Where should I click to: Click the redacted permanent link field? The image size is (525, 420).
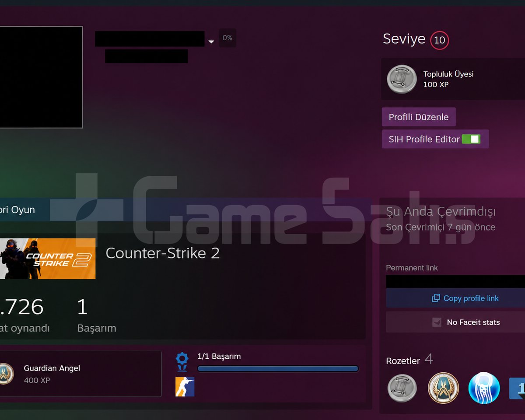(x=455, y=281)
